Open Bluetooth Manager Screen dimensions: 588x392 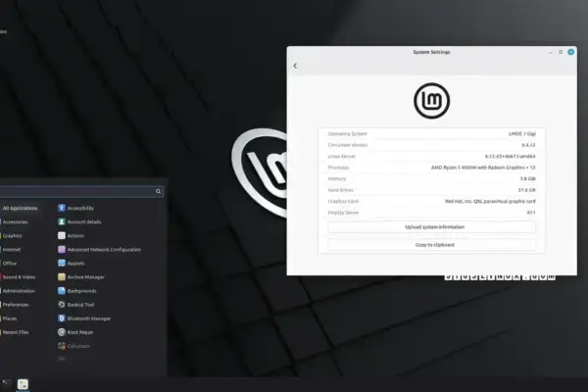coord(84,318)
